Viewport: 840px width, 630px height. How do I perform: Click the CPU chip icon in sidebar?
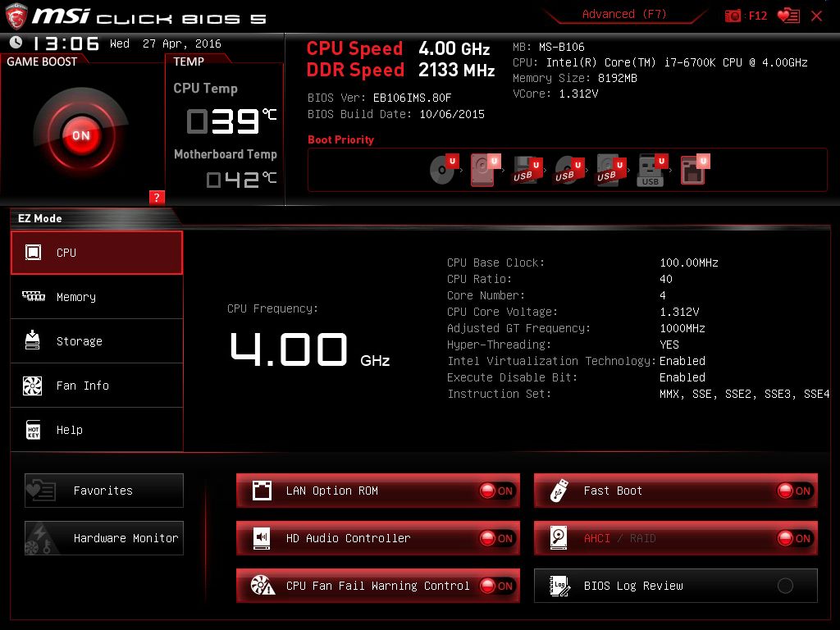pos(33,253)
